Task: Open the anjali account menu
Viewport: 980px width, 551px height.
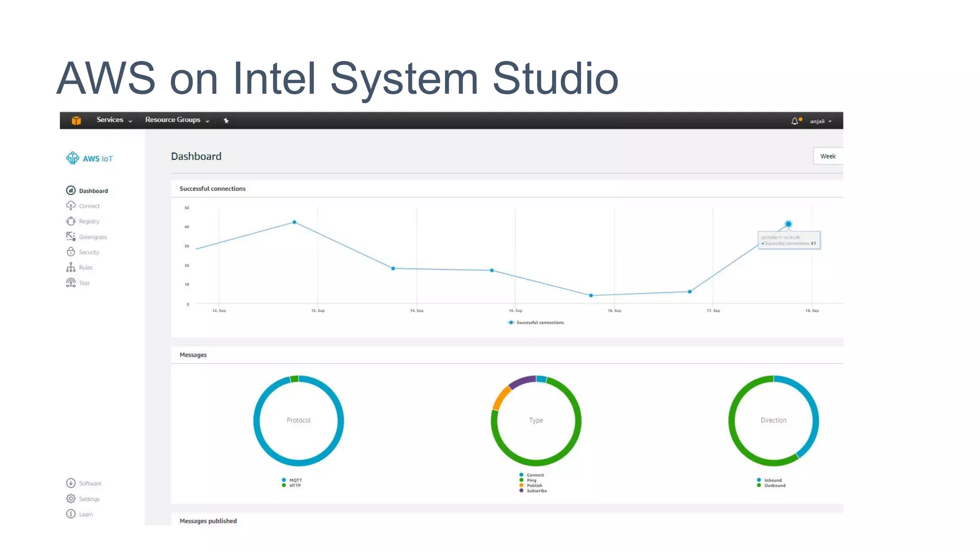Action: coord(821,121)
